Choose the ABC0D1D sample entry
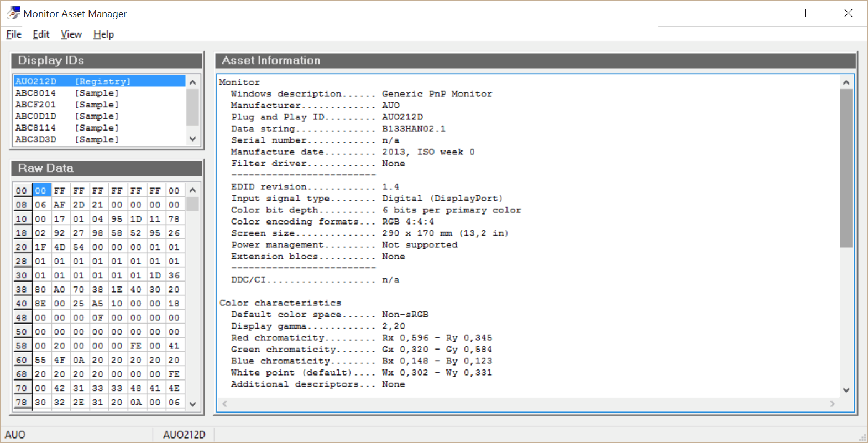This screenshot has height=443, width=868. [x=100, y=116]
